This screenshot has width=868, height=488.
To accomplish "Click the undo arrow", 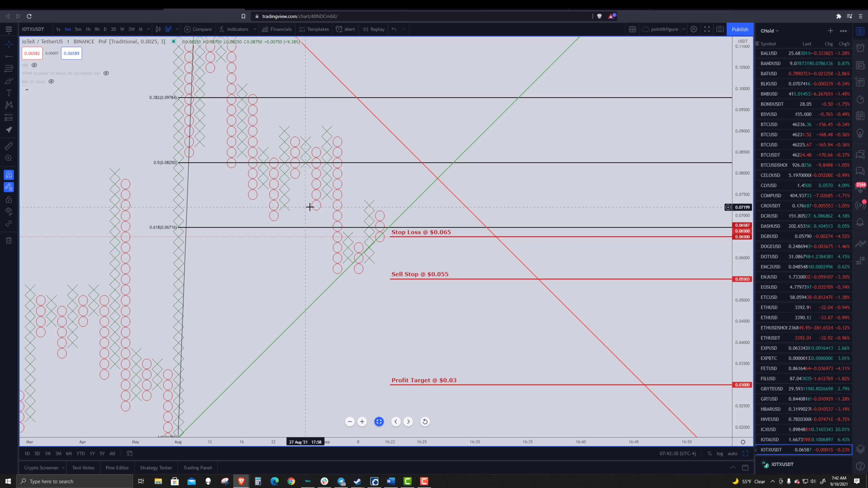I will pos(394,29).
